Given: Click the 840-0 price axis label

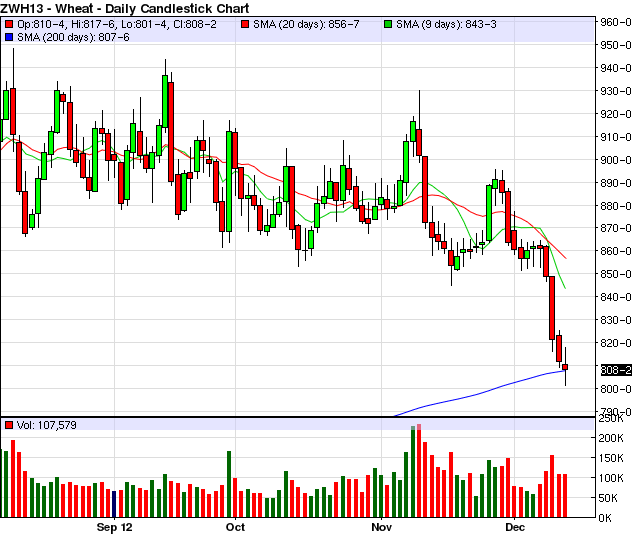Looking at the screenshot, I should point(616,297).
